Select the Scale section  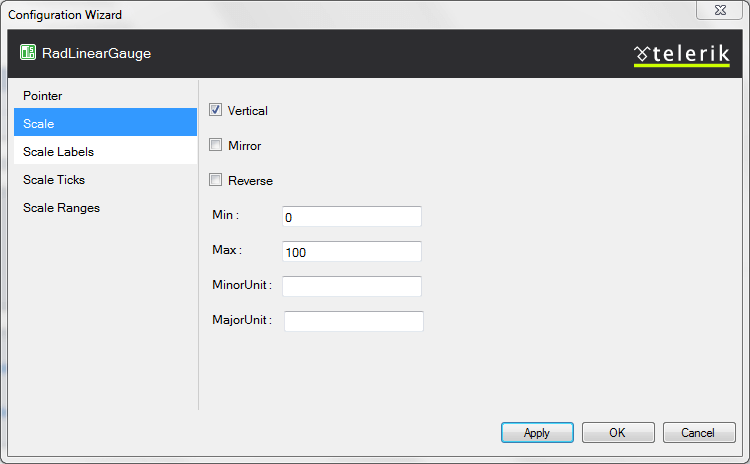coord(105,122)
